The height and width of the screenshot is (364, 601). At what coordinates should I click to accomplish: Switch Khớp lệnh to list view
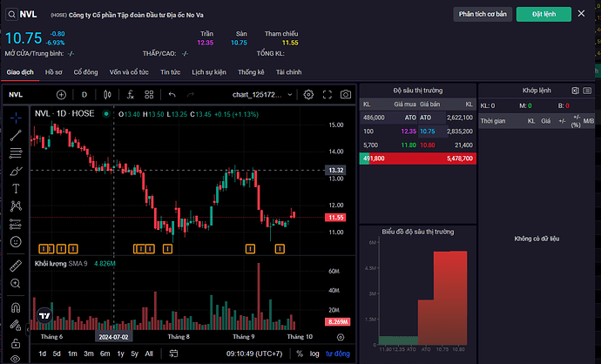[x=587, y=91]
